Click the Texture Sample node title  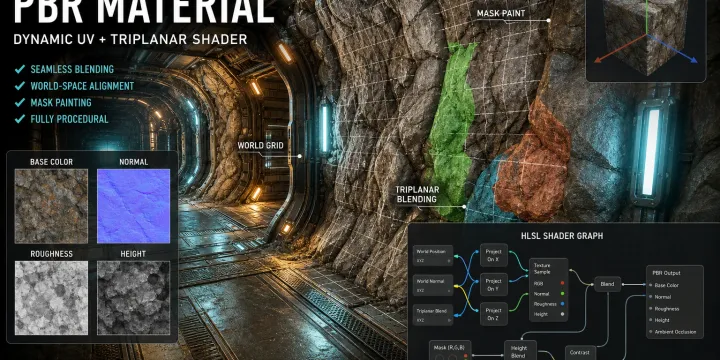point(542,269)
